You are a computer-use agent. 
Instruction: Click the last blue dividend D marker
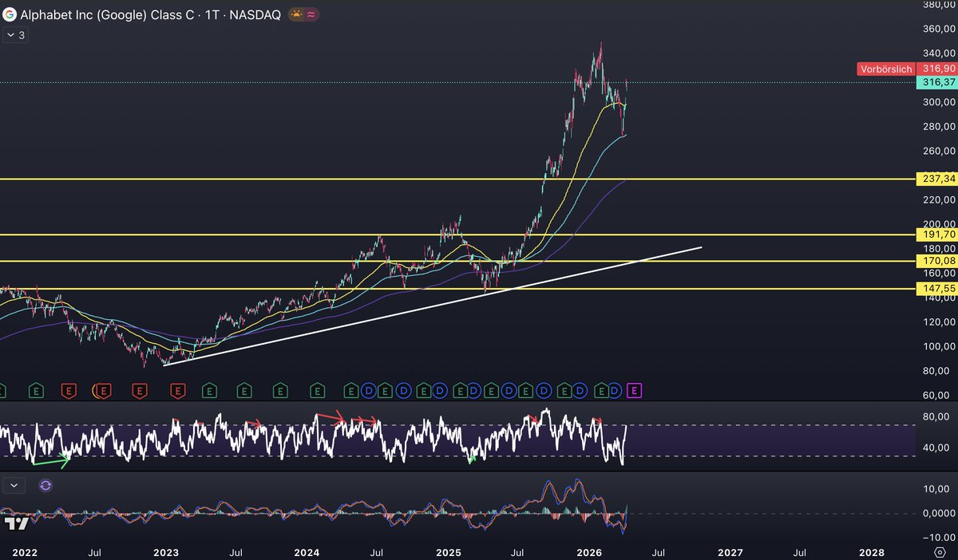coord(616,390)
